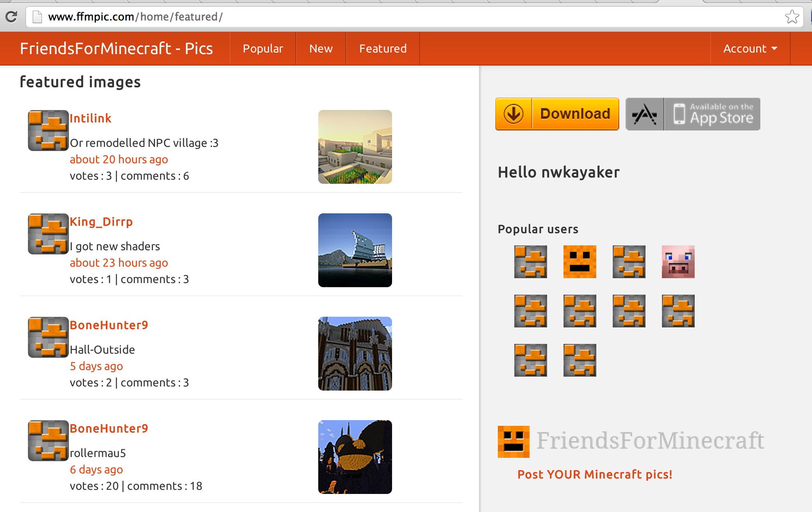The height and width of the screenshot is (512, 812).
Task: Click 'Post YOUR Minecraft pics!' link
Action: pos(595,474)
